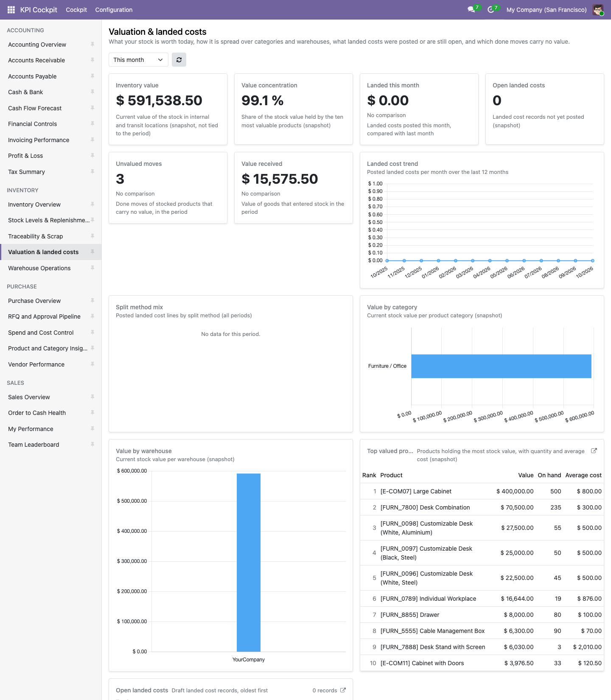Select the [FURN_7800] Desk Combination row
The height and width of the screenshot is (700, 611).
pos(482,507)
